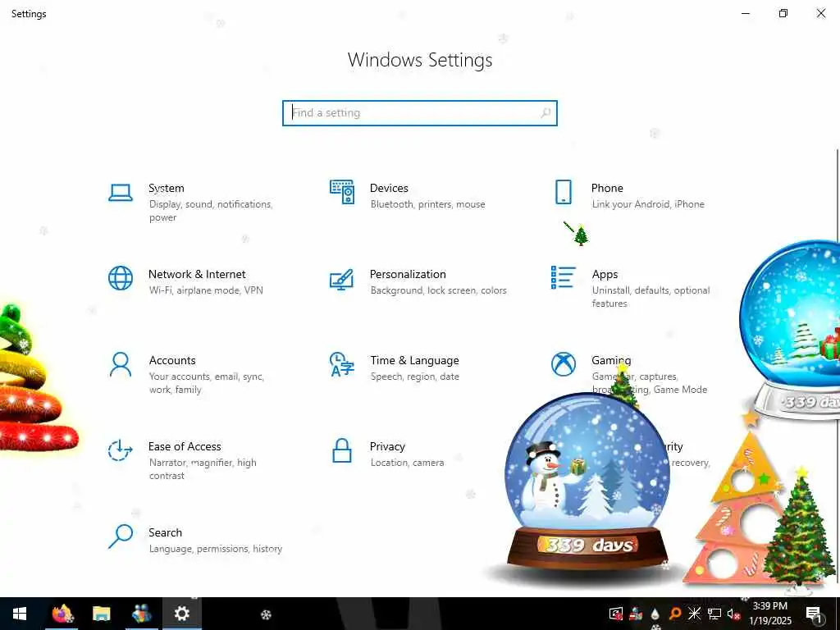840x630 pixels.
Task: Open Search settings magnifier icon
Action: pos(121,536)
